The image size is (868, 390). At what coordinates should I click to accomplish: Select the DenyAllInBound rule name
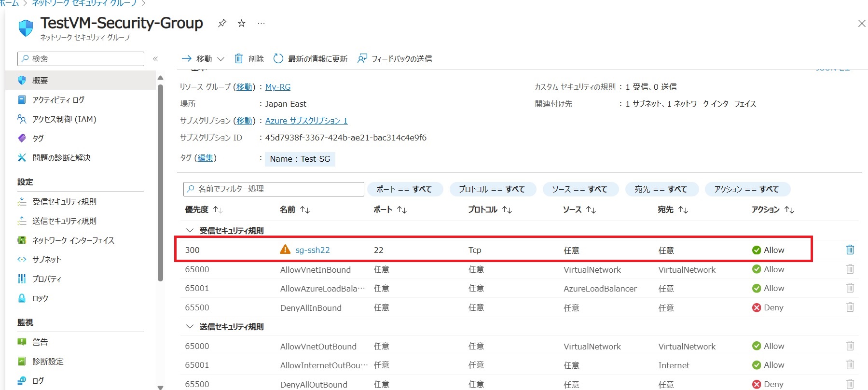tap(311, 308)
